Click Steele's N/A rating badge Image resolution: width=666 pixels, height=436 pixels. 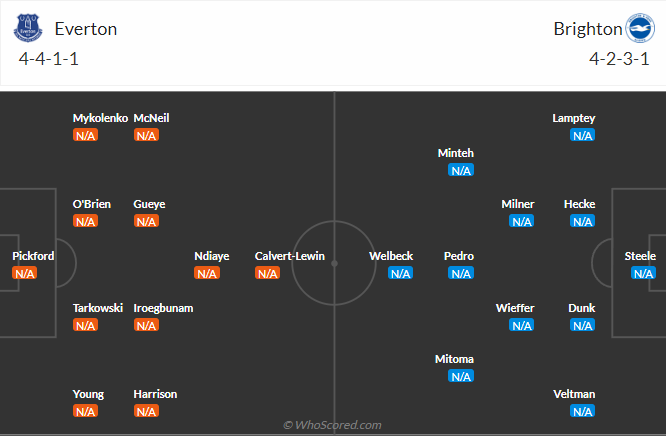[643, 273]
